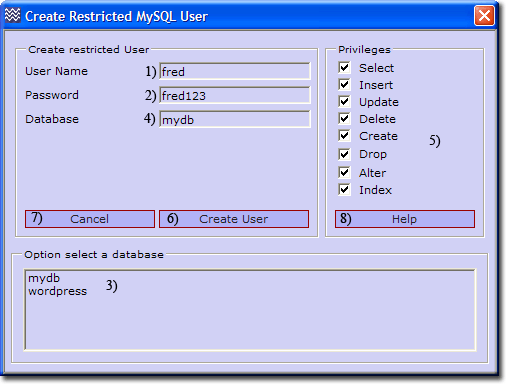
Task: Disable the Alter privilege checkbox
Action: coord(344,173)
